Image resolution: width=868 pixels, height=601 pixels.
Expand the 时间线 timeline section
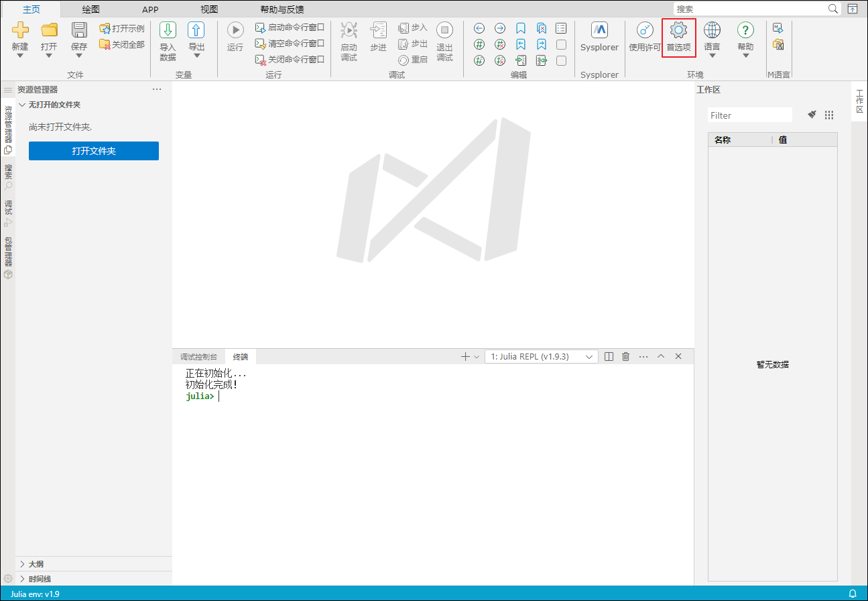(x=39, y=579)
